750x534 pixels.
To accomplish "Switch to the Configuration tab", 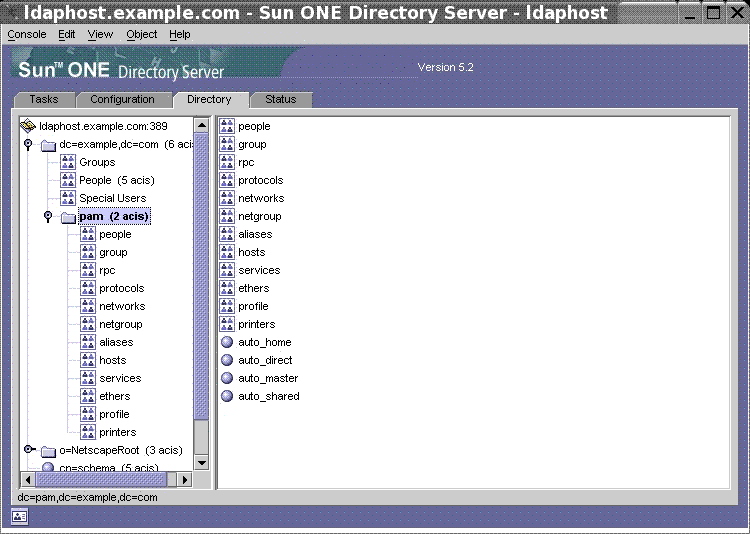I will [x=122, y=100].
